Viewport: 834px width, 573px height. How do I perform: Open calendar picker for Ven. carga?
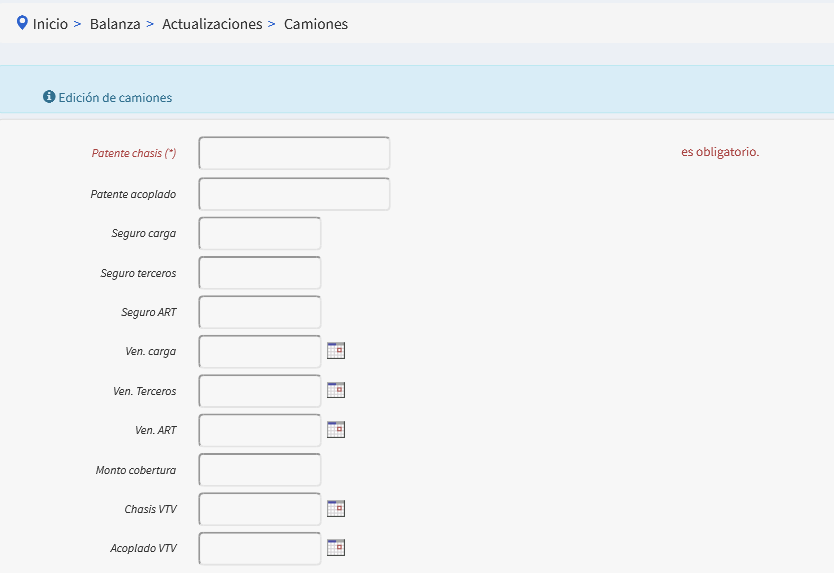[x=336, y=351]
